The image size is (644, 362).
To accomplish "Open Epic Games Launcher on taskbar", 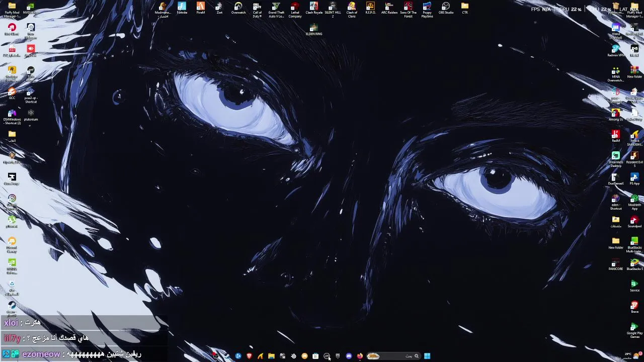I will [x=338, y=356].
